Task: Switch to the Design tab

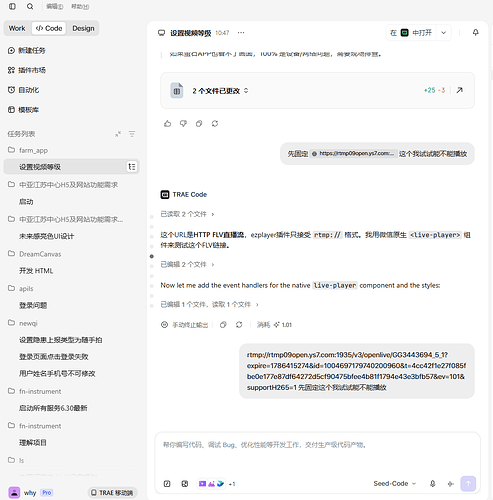Action: (83, 28)
